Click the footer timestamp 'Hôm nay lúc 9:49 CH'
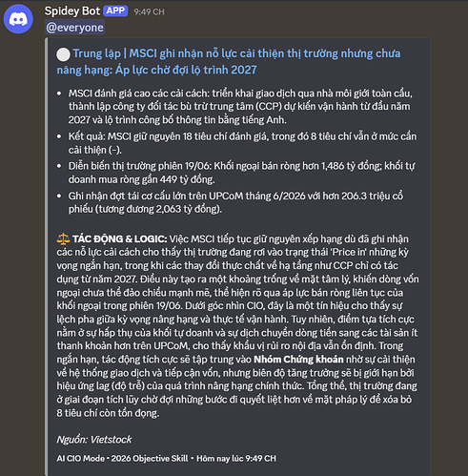 tap(236, 459)
